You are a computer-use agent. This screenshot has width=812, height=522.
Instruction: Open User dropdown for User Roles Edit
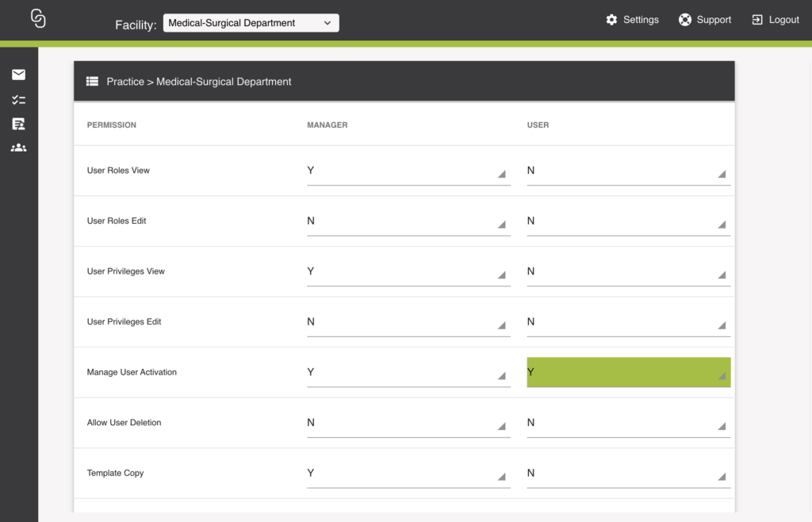(628, 221)
